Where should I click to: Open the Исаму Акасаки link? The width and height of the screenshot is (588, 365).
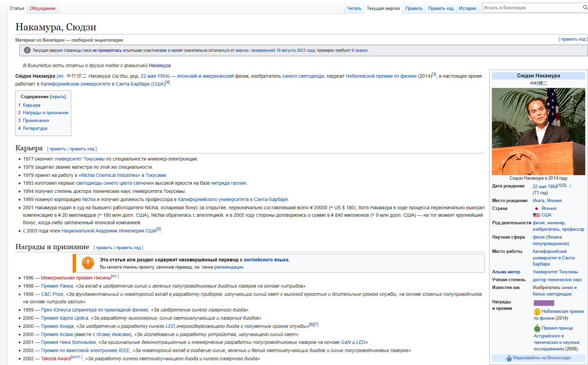click(113, 335)
